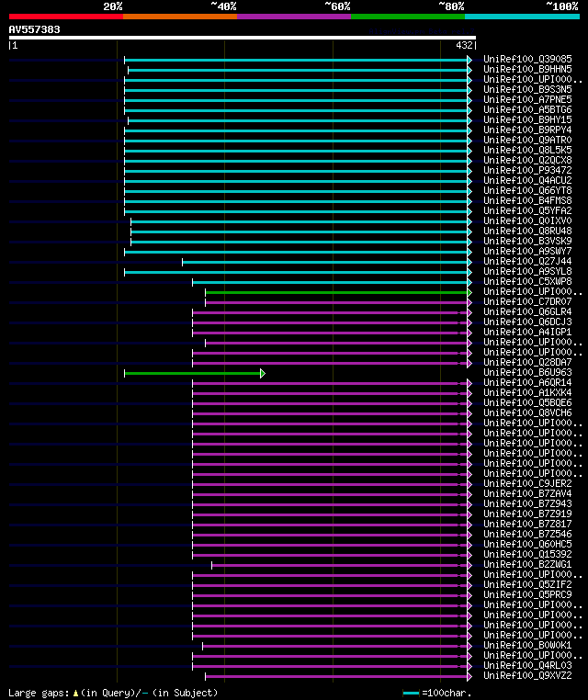
Task: Click hit name UniRef100_B7Z919
Action: [527, 514]
